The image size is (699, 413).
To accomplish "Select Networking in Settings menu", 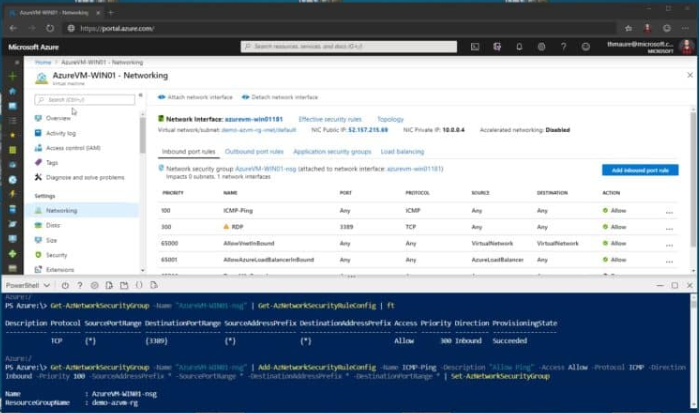I will click(82, 210).
